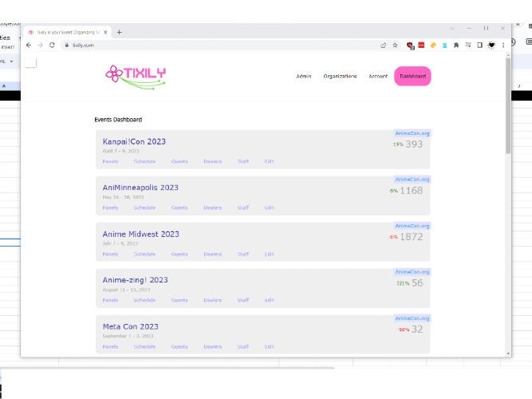Open the Admin menu item
Screen dimensions: 532x399
click(x=304, y=76)
